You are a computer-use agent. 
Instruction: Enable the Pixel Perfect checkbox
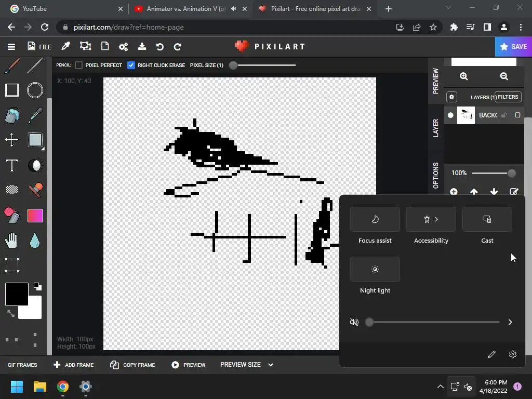(x=79, y=65)
